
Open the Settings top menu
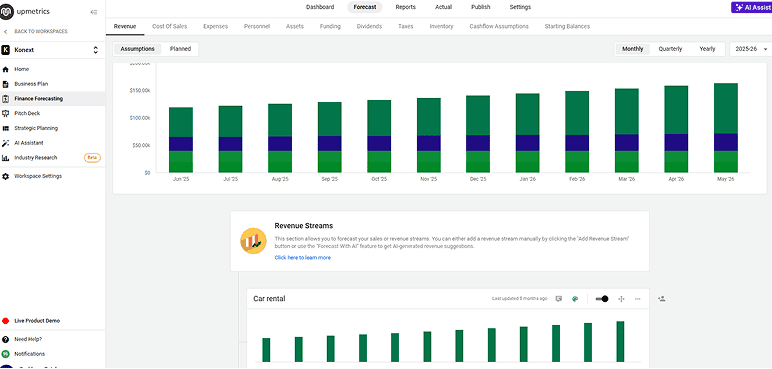point(520,7)
